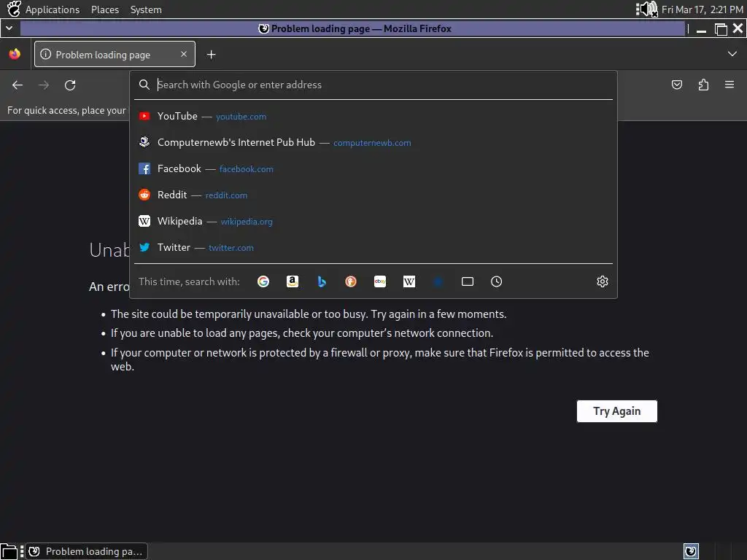Screen dimensions: 747x560
Task: Open Firefox View icon left of tab
Action: pyautogui.click(x=15, y=54)
